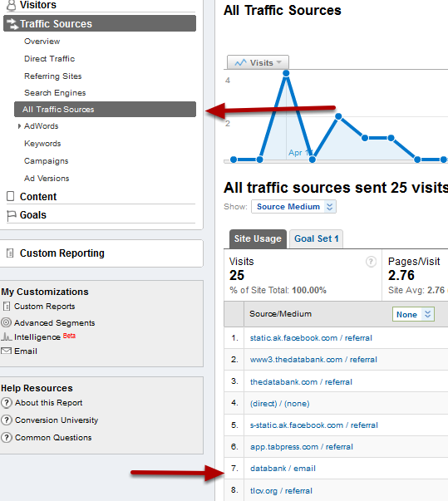
Task: Open the Ad Versions report
Action: [47, 179]
